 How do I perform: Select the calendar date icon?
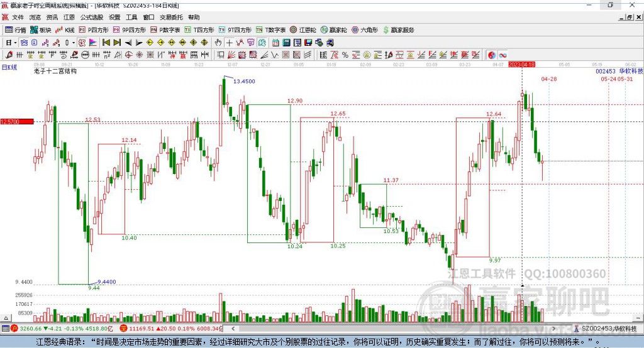(x=275, y=43)
